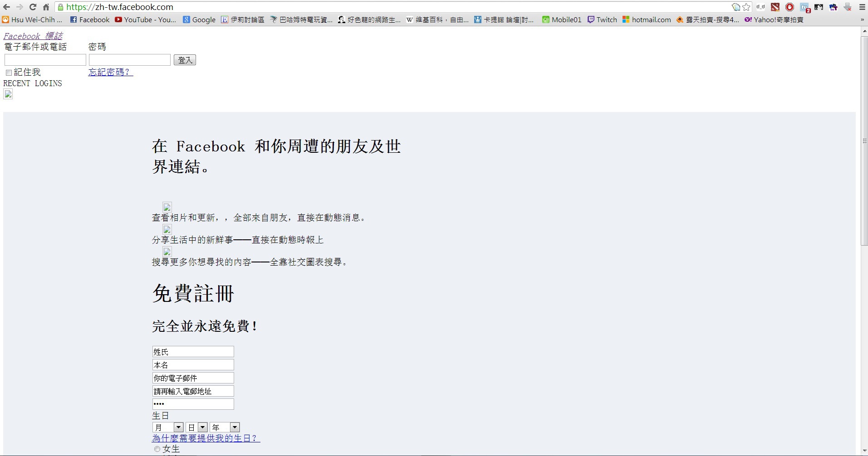Open the Facebook 標誌 link
868x456 pixels.
point(33,36)
